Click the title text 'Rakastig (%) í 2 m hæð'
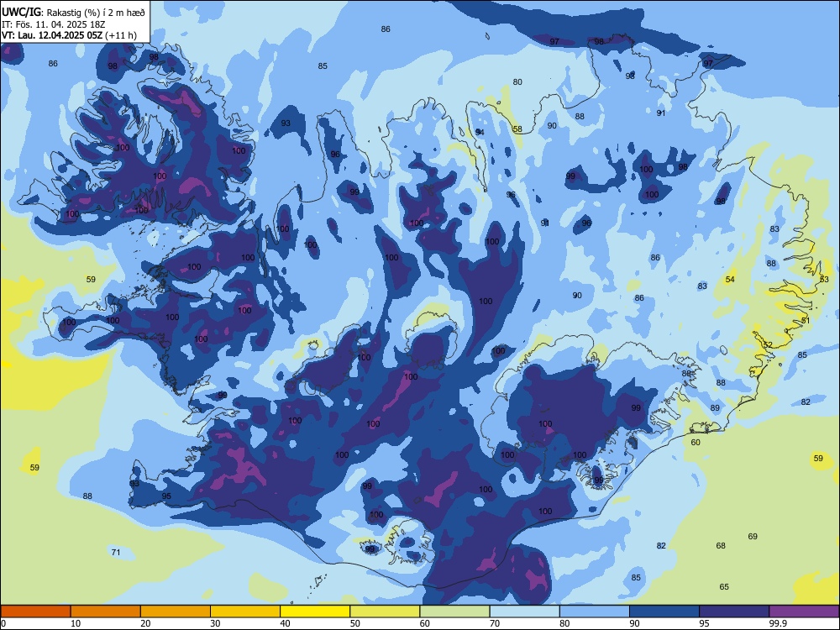Viewport: 840px width, 630px height. (96, 13)
